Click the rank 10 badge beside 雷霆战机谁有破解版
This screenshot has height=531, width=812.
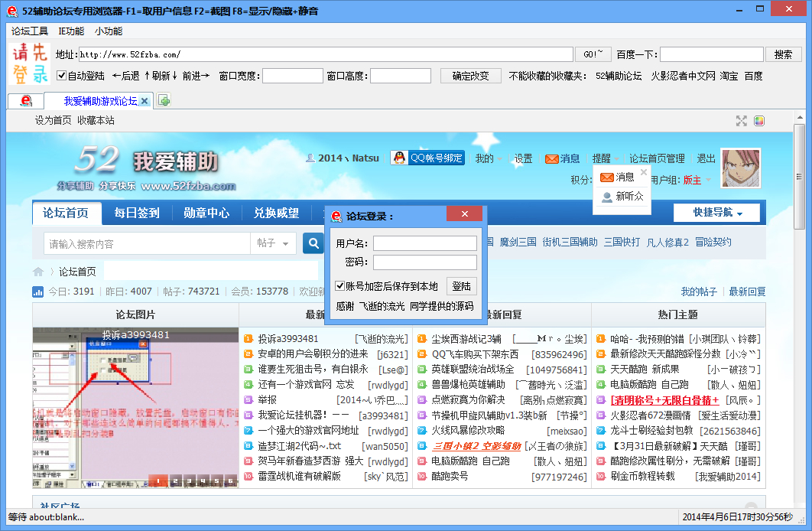pos(248,476)
